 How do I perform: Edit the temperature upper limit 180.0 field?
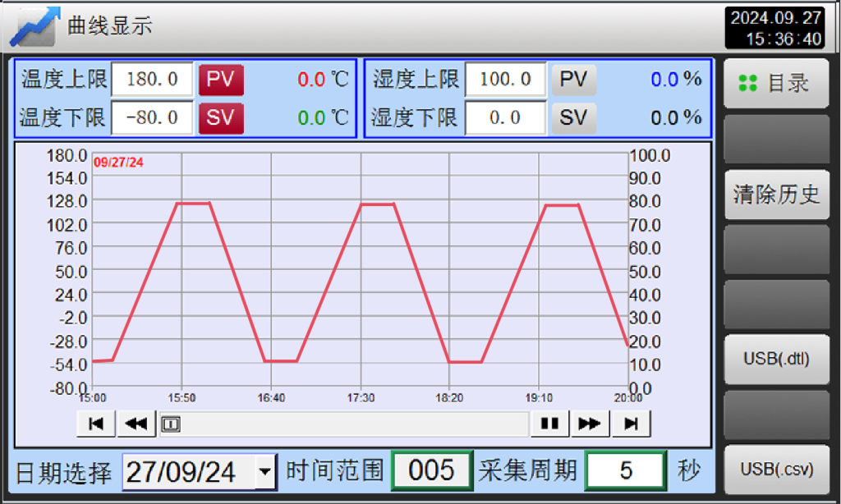coord(152,80)
